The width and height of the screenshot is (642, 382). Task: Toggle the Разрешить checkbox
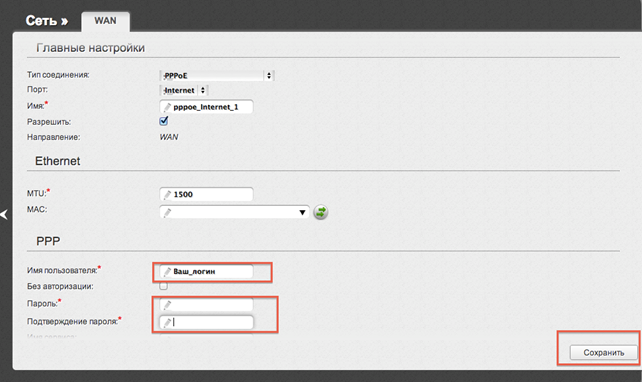coord(163,121)
